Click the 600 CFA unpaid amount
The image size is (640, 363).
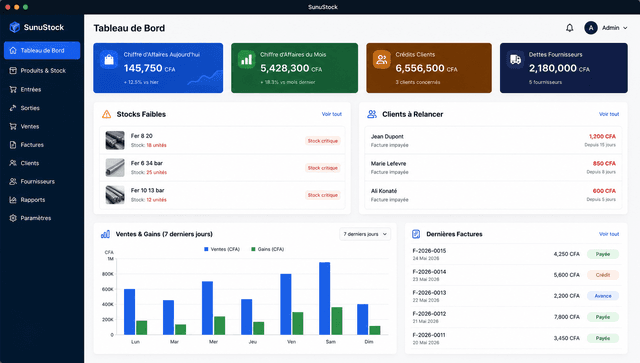coord(604,191)
